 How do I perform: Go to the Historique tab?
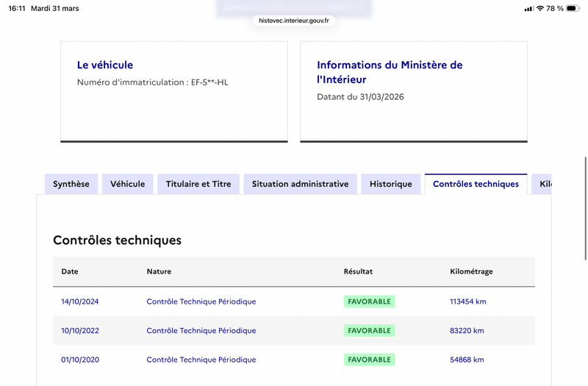click(391, 184)
